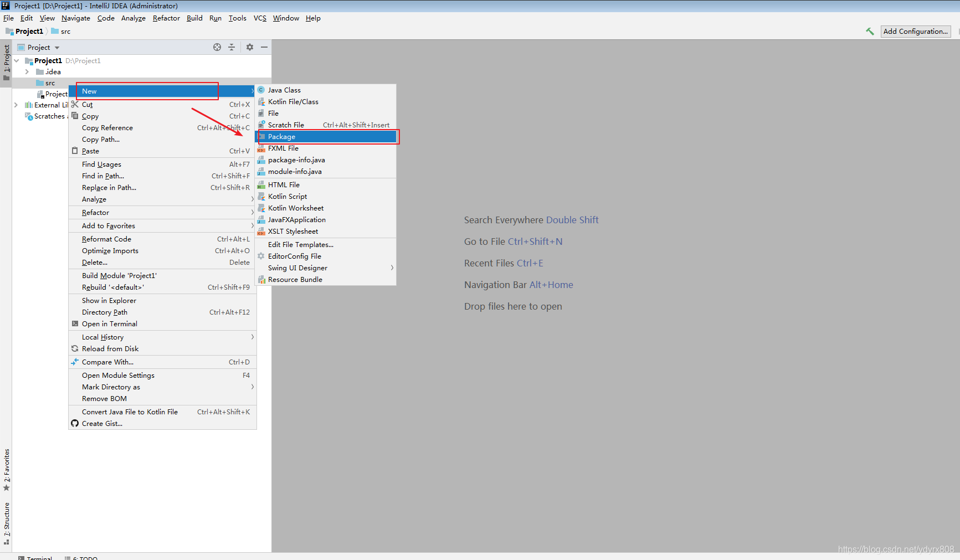960x560 pixels.
Task: Open the Navigate menu
Action: tap(76, 18)
